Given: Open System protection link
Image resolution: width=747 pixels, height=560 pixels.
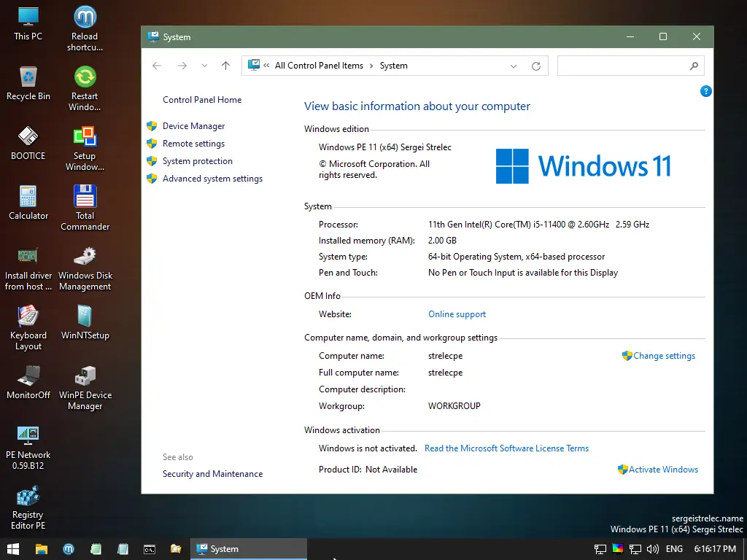Looking at the screenshot, I should (x=197, y=161).
